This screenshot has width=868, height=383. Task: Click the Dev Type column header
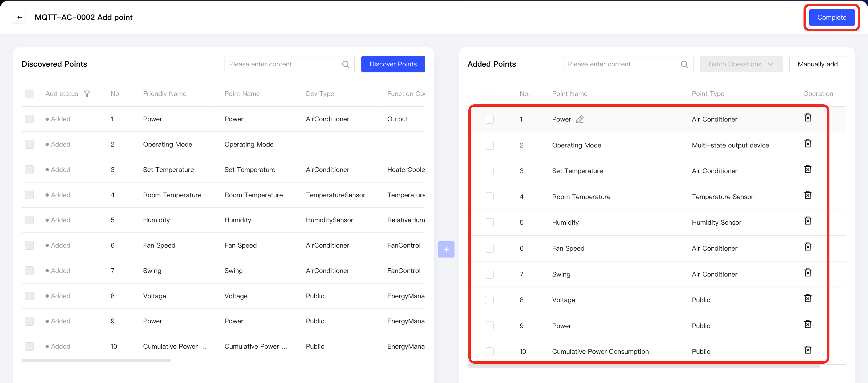coord(320,94)
